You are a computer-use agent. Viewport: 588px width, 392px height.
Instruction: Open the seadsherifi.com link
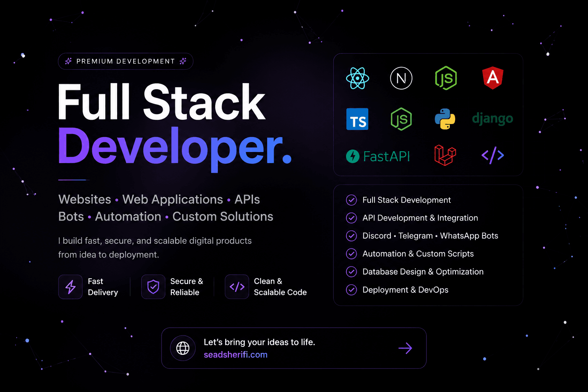tap(235, 355)
